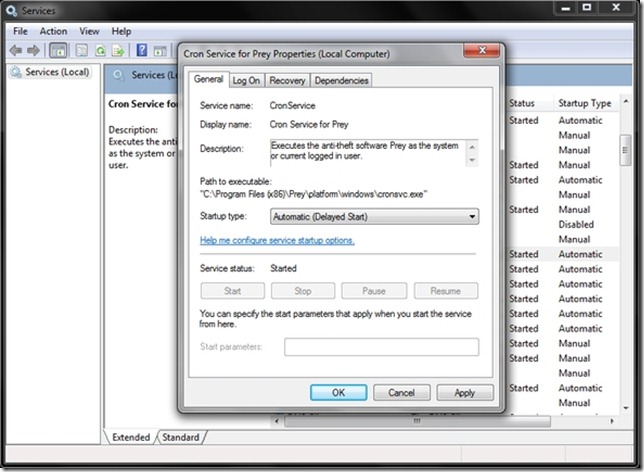Click the horizontal scrollbar right arrow
The width and height of the screenshot is (644, 472).
click(x=612, y=421)
